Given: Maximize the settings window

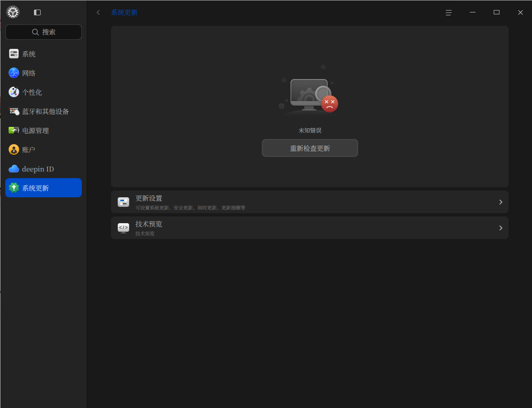Looking at the screenshot, I should point(497,12).
